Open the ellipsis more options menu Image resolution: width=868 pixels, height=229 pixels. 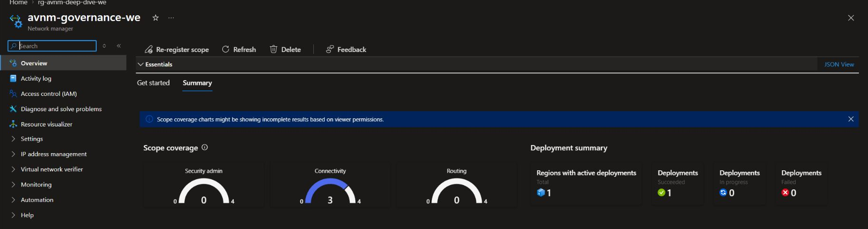(x=171, y=18)
